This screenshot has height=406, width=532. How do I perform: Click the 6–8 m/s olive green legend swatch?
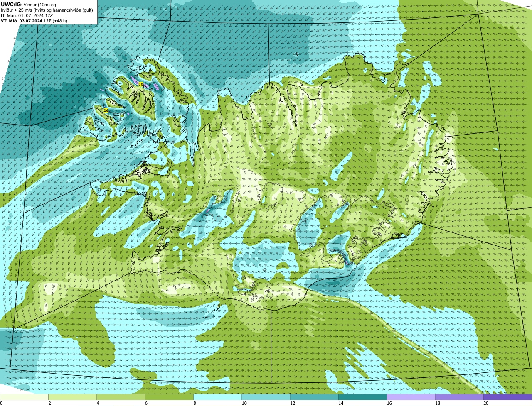pyautogui.click(x=169, y=397)
